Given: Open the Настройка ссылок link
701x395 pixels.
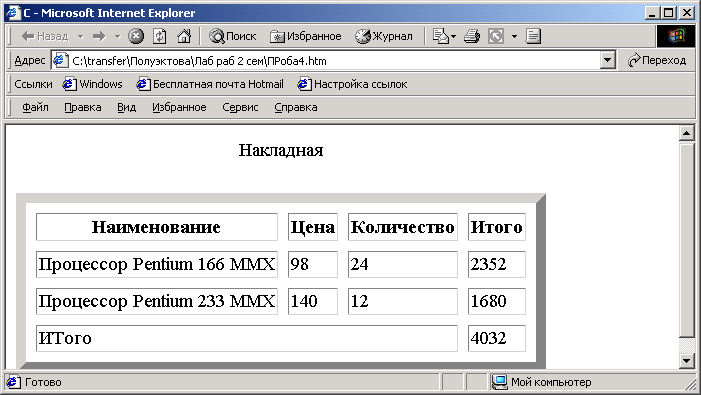Looking at the screenshot, I should [x=352, y=84].
